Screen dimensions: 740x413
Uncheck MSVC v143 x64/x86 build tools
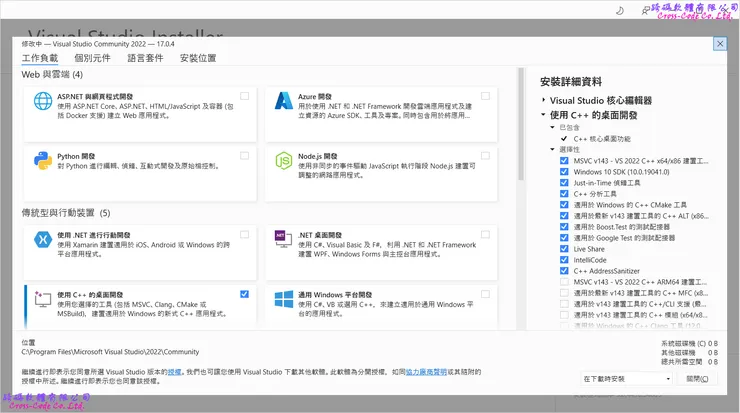click(x=564, y=160)
